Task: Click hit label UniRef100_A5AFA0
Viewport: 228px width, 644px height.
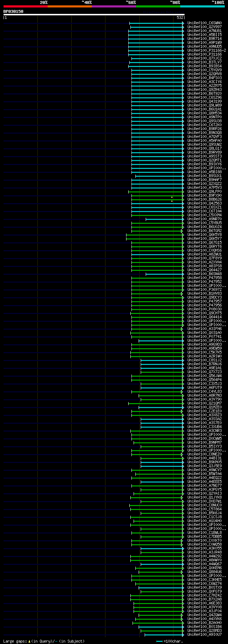Action: (204, 141)
